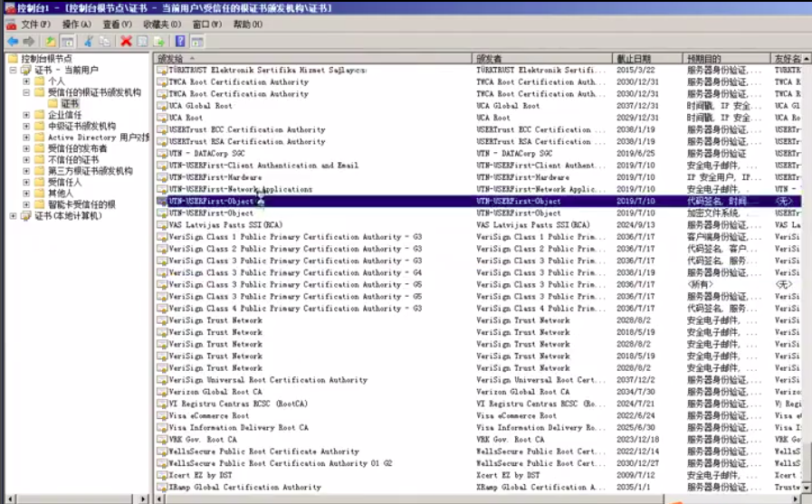Click the Cut scissors icon
Screen dimensions: 812x504
point(88,42)
